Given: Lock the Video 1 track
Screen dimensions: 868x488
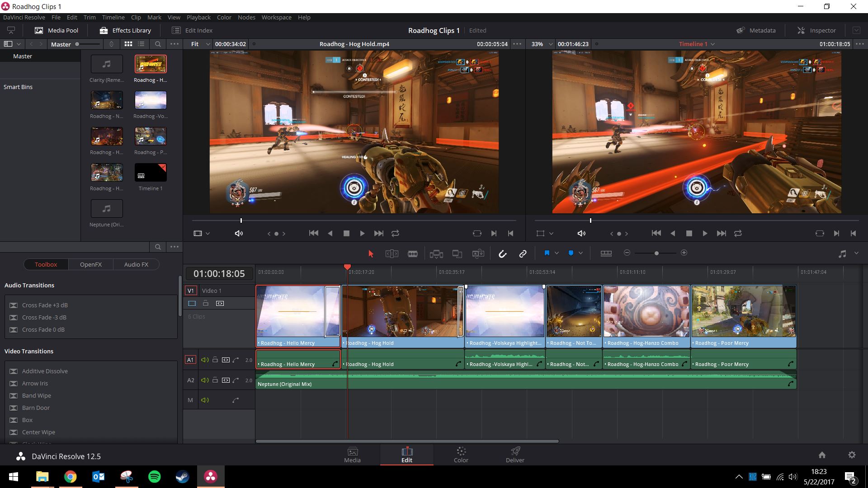Looking at the screenshot, I should pos(206,303).
